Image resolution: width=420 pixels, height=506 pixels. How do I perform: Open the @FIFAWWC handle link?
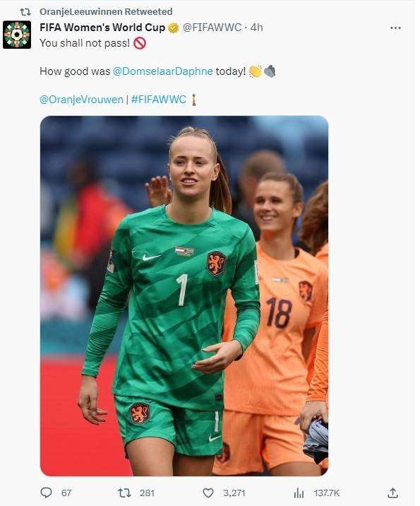[212, 28]
